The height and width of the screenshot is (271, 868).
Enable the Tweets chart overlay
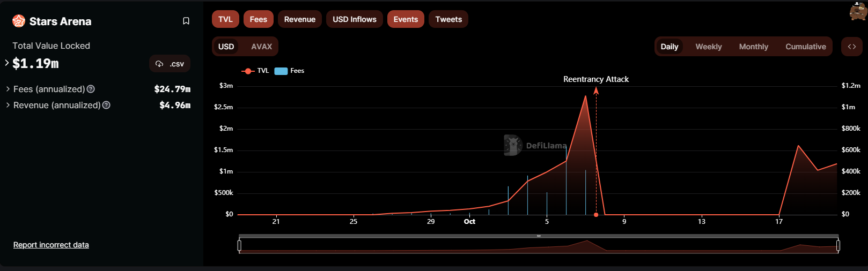pyautogui.click(x=448, y=19)
